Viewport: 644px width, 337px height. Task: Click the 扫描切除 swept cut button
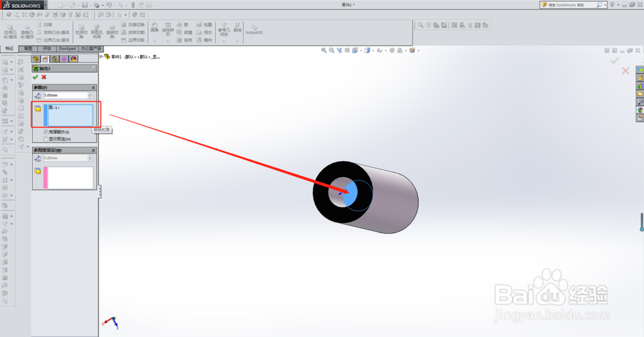pos(133,24)
